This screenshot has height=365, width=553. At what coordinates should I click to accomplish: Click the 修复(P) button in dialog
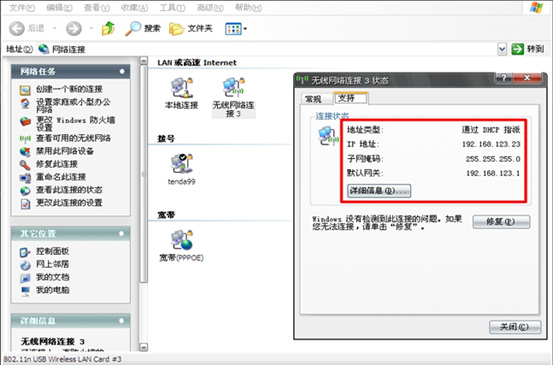tap(501, 222)
